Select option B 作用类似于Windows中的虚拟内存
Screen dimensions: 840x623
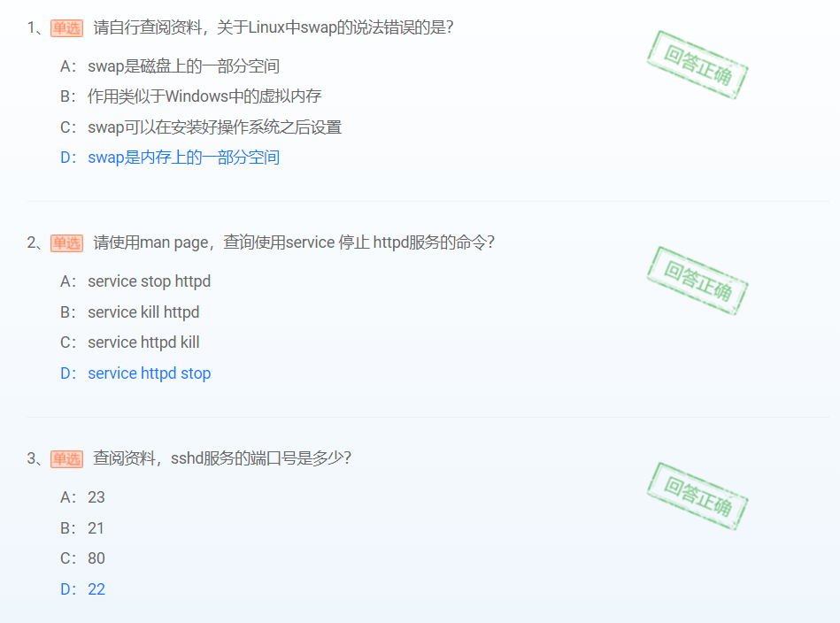(x=190, y=96)
